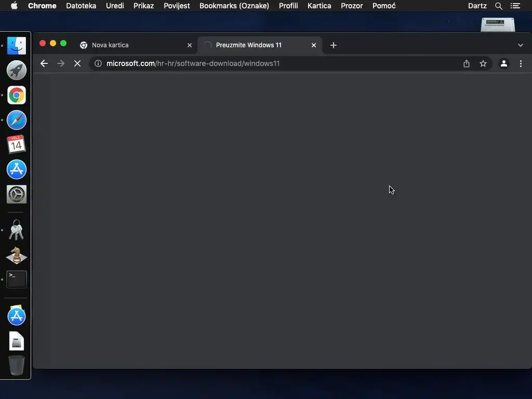Viewport: 532px width, 399px height.
Task: Click the microsoft.com address bar URL
Action: 193,63
